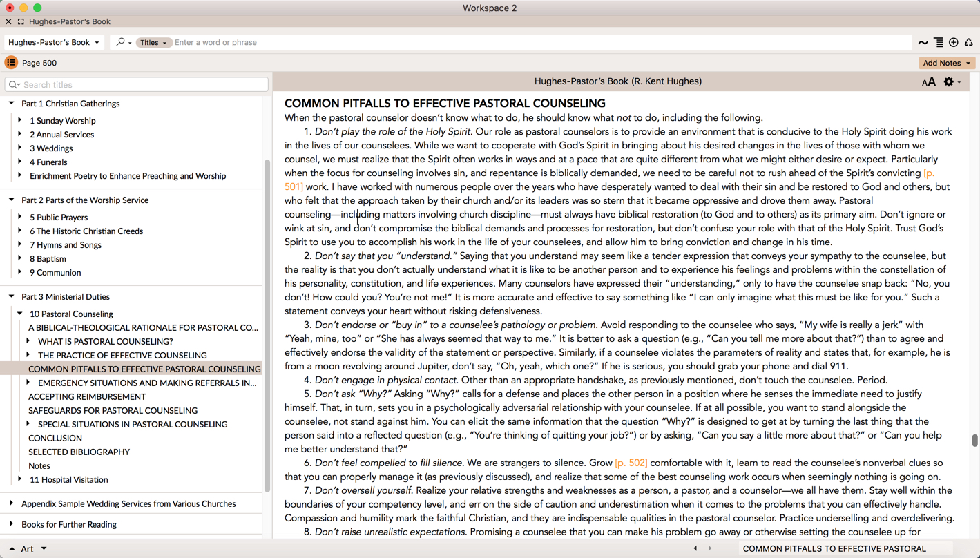Jump to the p. 502 page link
Image resolution: width=980 pixels, height=558 pixels.
tap(631, 463)
